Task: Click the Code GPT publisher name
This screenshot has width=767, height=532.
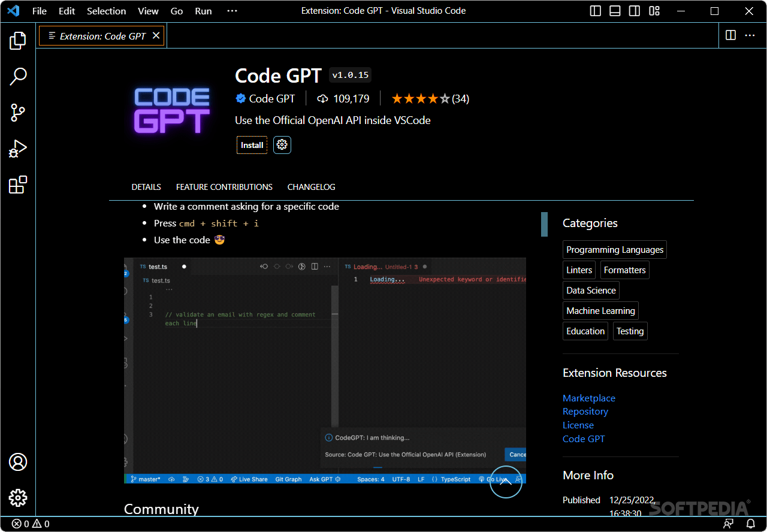Action: [x=272, y=99]
